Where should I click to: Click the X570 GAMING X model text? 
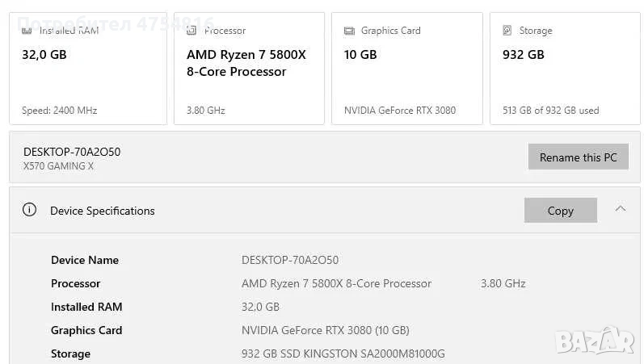(58, 166)
